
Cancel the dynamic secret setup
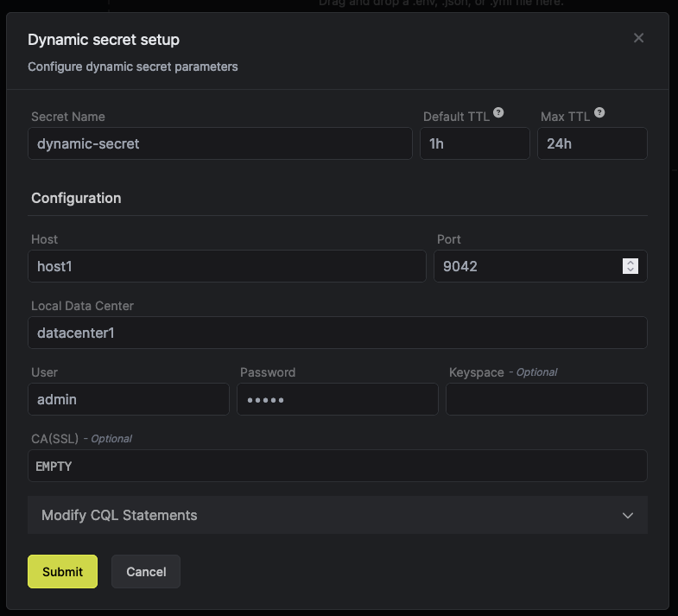146,571
